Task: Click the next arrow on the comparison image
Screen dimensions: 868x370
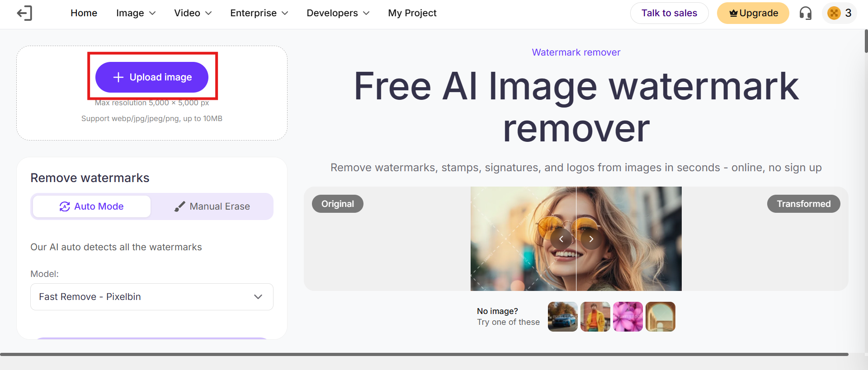Action: coord(591,239)
